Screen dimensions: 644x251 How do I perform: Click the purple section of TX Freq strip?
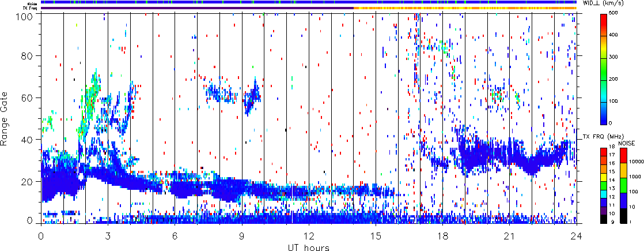[x=197, y=8]
